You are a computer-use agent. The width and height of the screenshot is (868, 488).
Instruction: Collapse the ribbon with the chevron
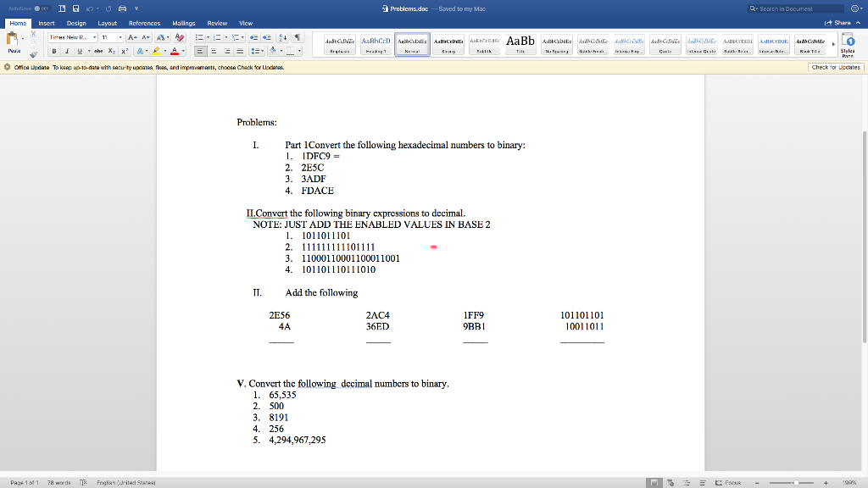pos(858,23)
